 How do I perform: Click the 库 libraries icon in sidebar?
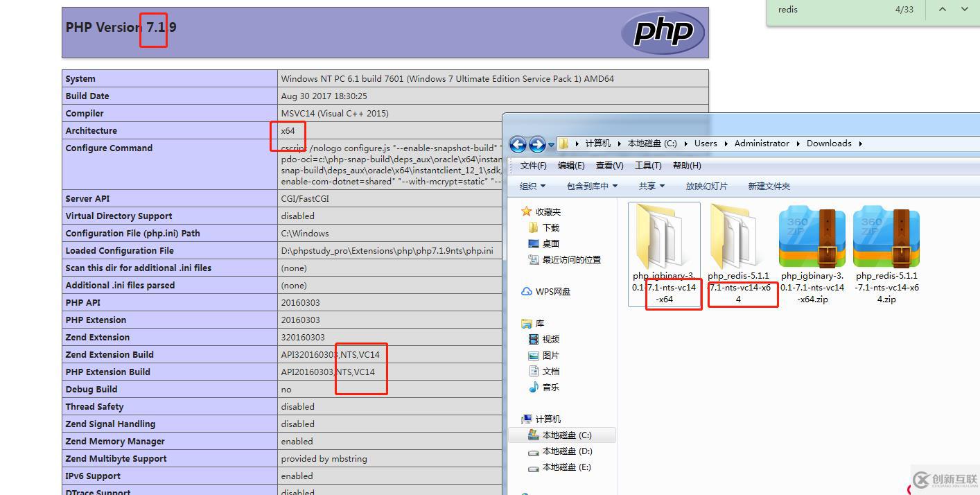point(527,324)
